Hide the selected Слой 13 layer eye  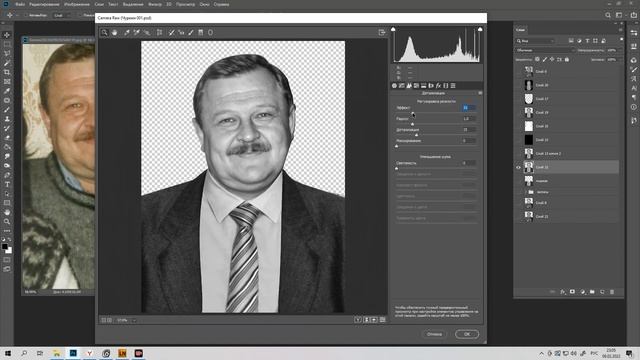(x=518, y=167)
